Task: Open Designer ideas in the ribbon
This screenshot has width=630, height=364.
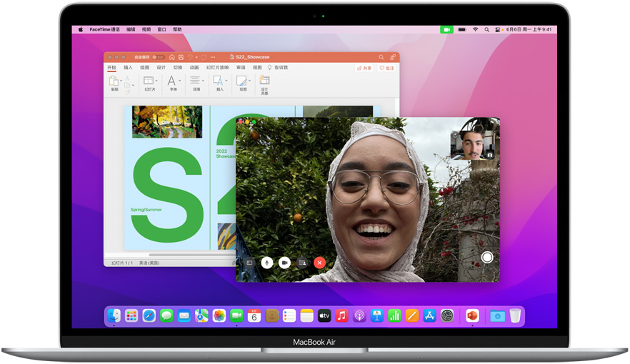Action: (x=264, y=84)
